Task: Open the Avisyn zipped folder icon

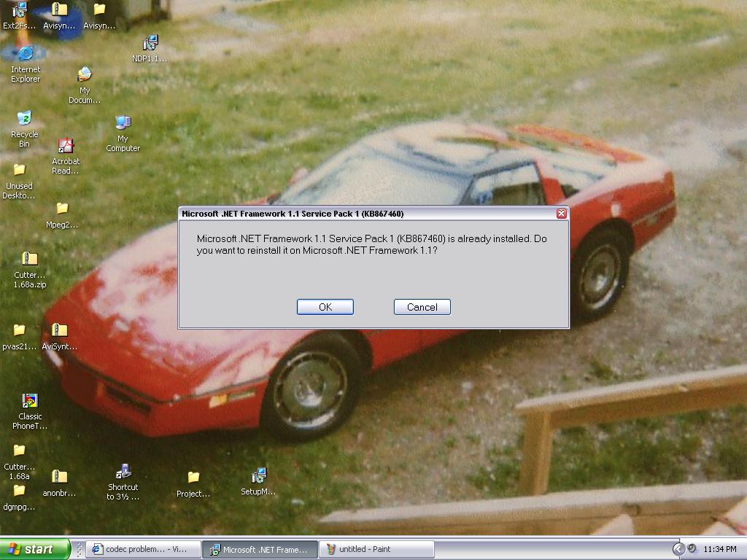Action: click(59, 16)
